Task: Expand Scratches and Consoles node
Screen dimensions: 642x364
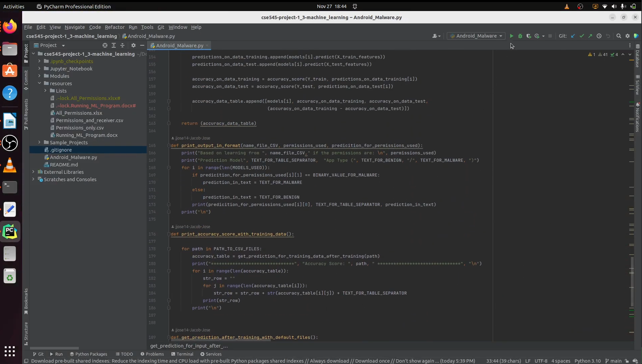Action: (x=33, y=179)
